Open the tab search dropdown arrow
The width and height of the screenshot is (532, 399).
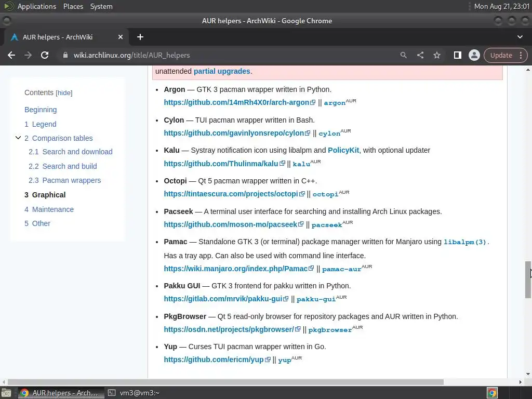pyautogui.click(x=520, y=37)
